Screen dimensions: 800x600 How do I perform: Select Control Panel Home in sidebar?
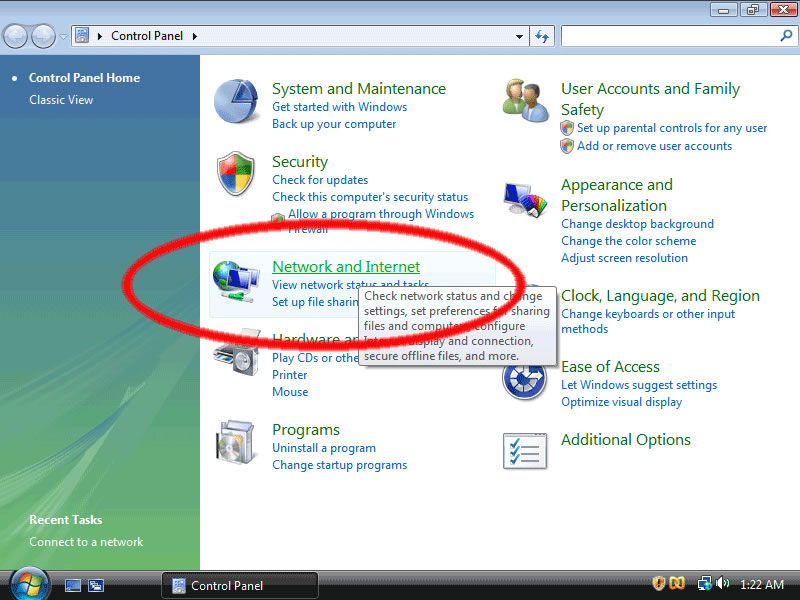click(x=84, y=78)
